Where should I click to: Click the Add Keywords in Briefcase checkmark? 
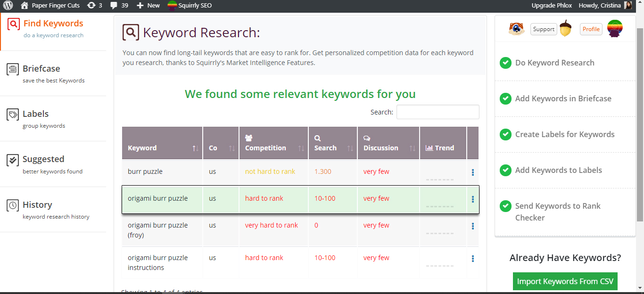pyautogui.click(x=505, y=98)
